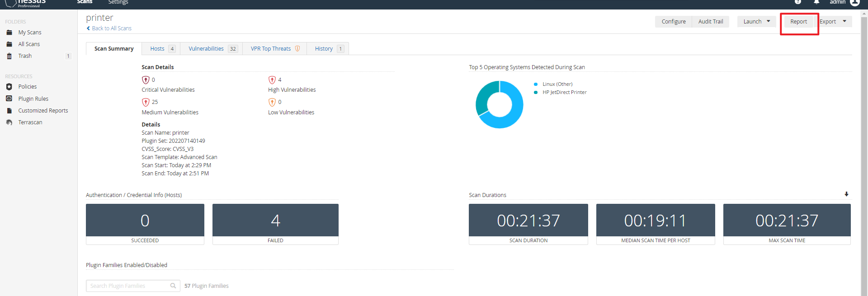Click the Linux (Other) legend dot
This screenshot has width=868, height=296.
click(x=536, y=84)
